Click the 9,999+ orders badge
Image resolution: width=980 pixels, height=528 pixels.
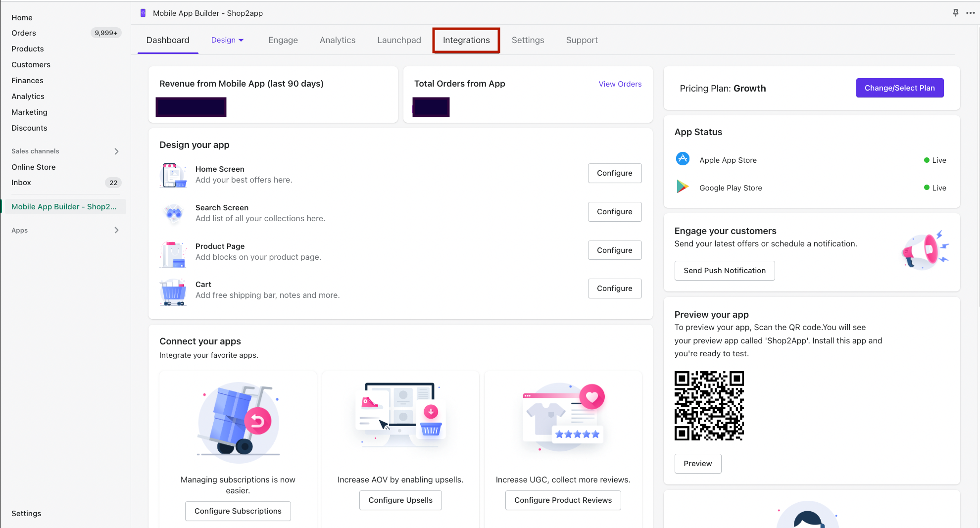pyautogui.click(x=106, y=33)
